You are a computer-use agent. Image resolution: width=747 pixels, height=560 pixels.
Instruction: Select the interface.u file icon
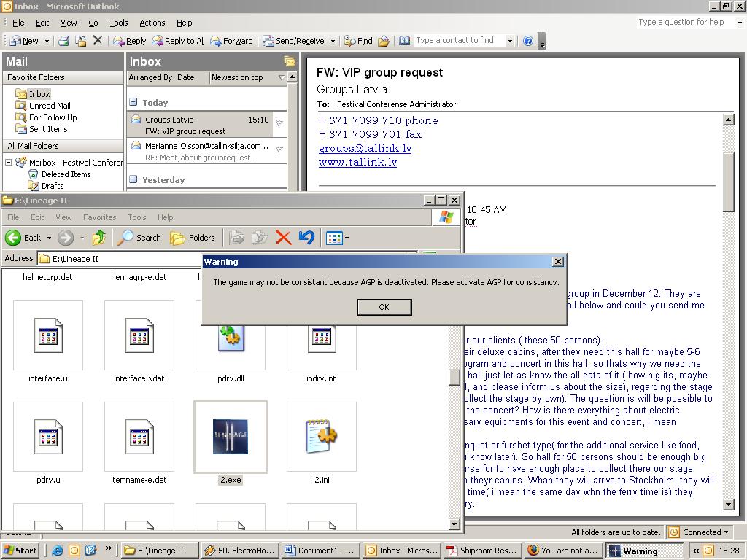48,335
